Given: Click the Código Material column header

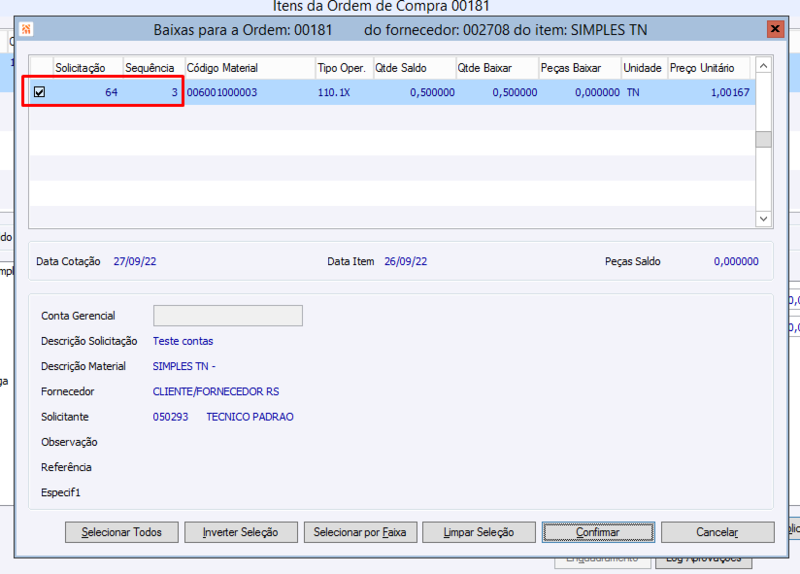Looking at the screenshot, I should pyautogui.click(x=250, y=68).
